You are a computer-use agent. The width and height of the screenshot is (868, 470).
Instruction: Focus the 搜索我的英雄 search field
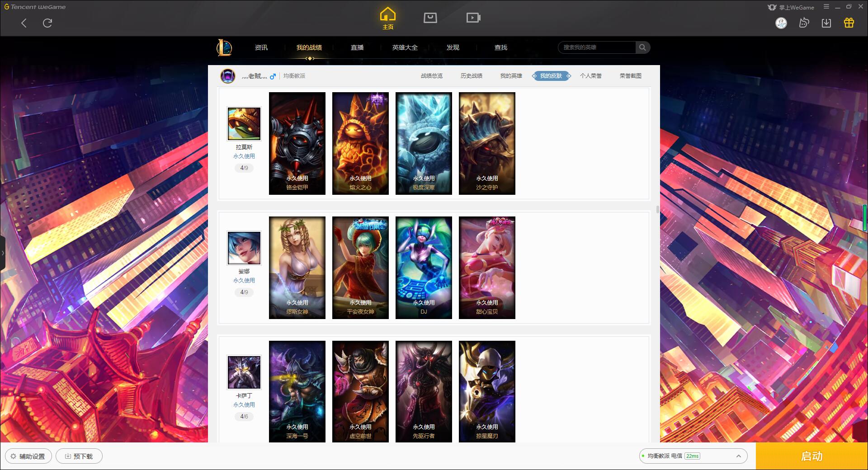tap(597, 47)
